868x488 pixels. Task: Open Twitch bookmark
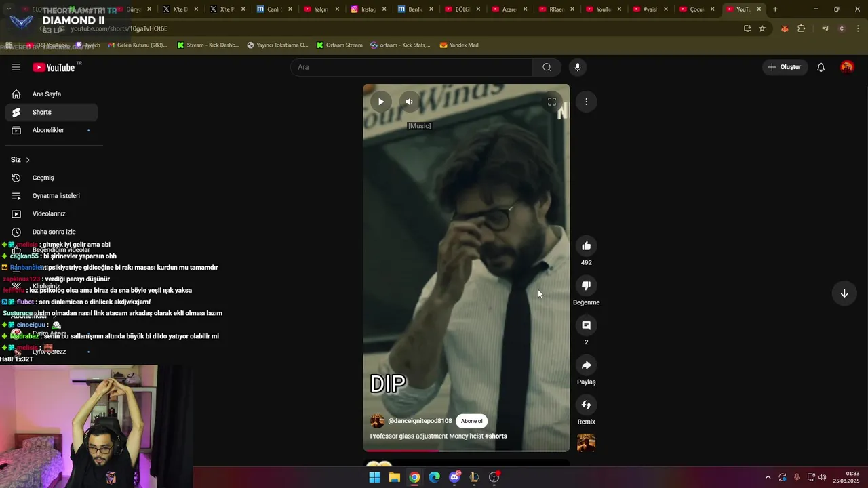88,45
